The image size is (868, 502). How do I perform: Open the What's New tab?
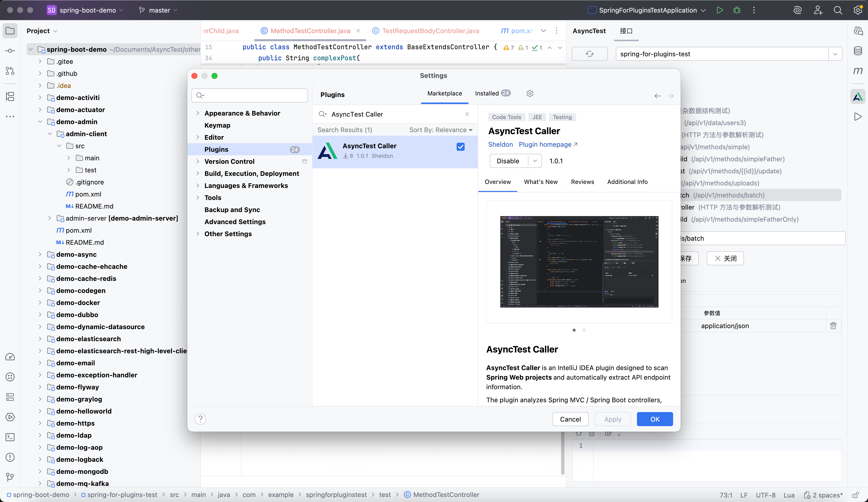click(540, 182)
